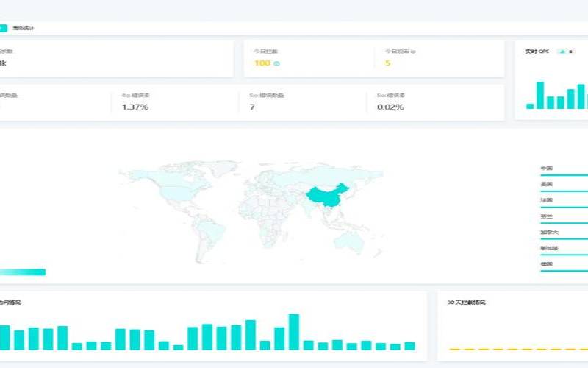Select China highlighted on the world map
588x368 pixels.
(x=328, y=195)
